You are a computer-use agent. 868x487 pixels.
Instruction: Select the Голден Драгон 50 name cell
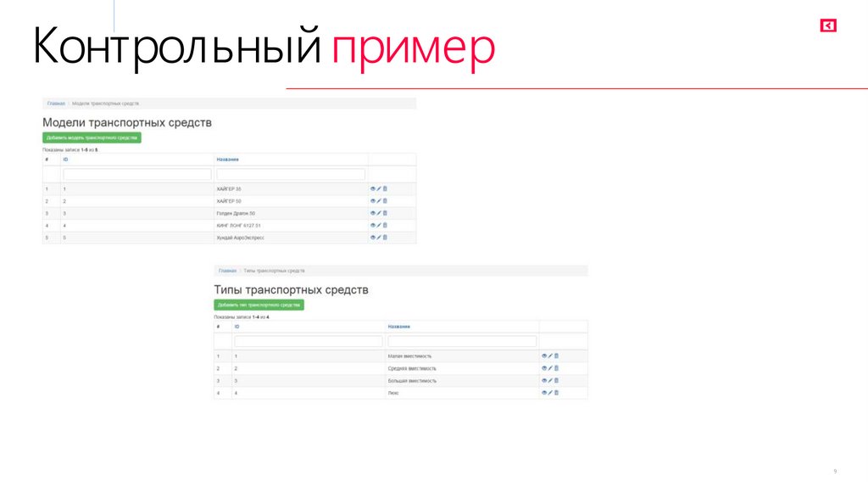(x=292, y=213)
